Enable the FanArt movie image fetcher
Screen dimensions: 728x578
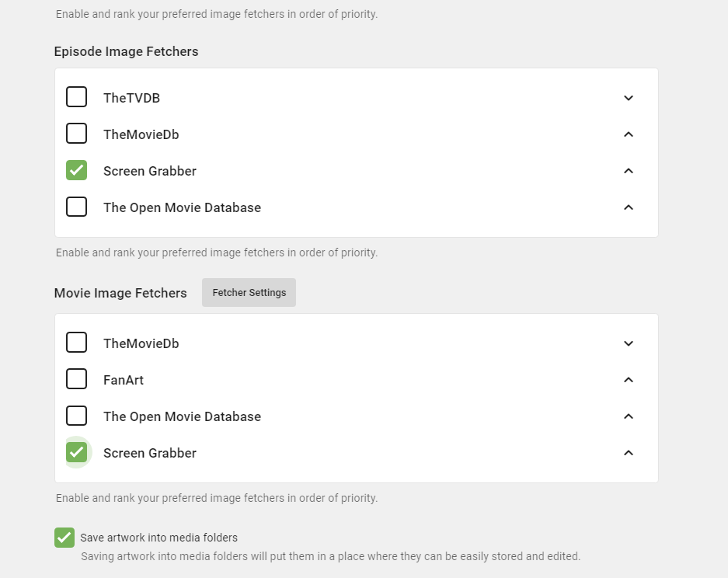click(x=76, y=379)
